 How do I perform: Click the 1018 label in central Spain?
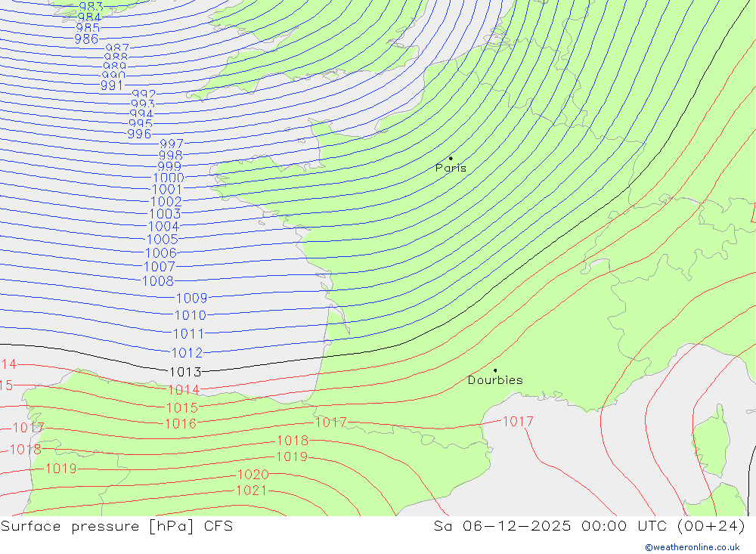click(x=293, y=441)
